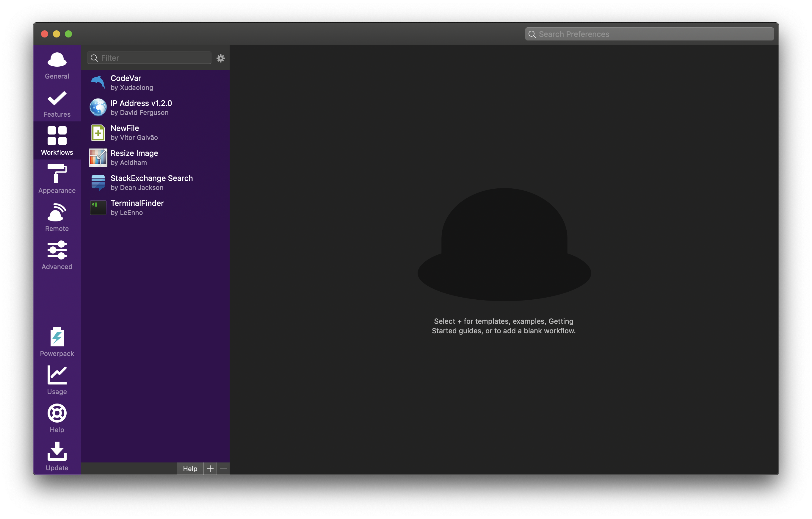
Task: Click 'by Vítor Galvão' author text
Action: (x=134, y=138)
